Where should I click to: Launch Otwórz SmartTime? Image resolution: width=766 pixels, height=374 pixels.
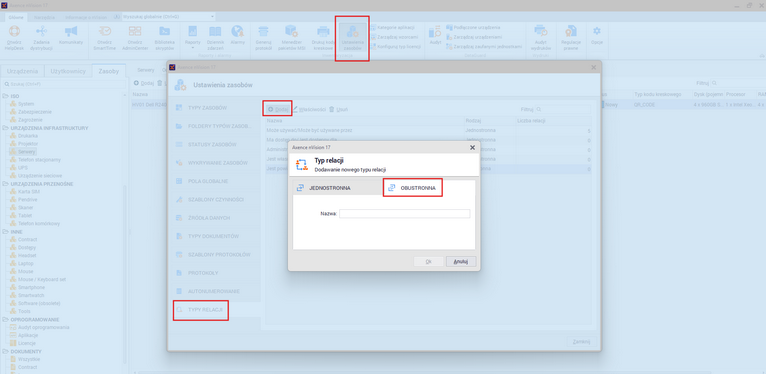point(105,37)
